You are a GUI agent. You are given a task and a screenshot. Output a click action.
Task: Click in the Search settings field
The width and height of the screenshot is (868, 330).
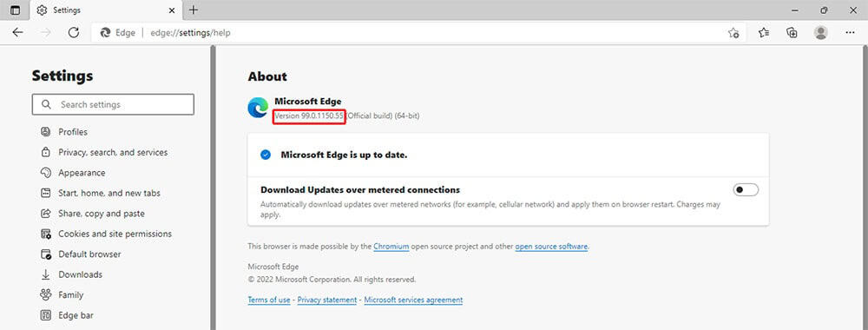point(113,104)
